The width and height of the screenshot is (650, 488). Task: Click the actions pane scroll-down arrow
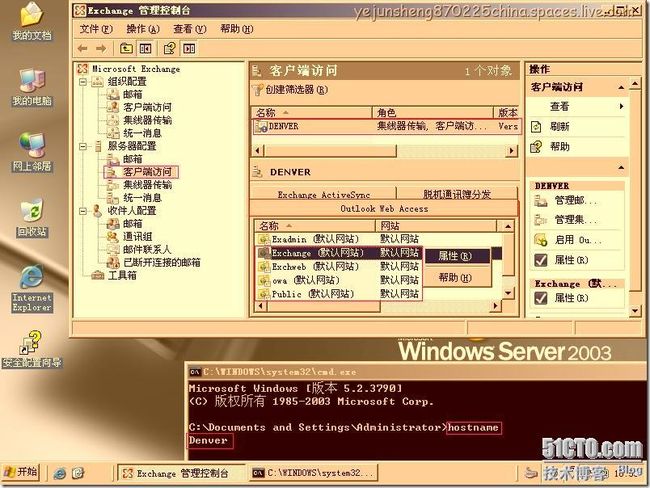pyautogui.click(x=635, y=311)
